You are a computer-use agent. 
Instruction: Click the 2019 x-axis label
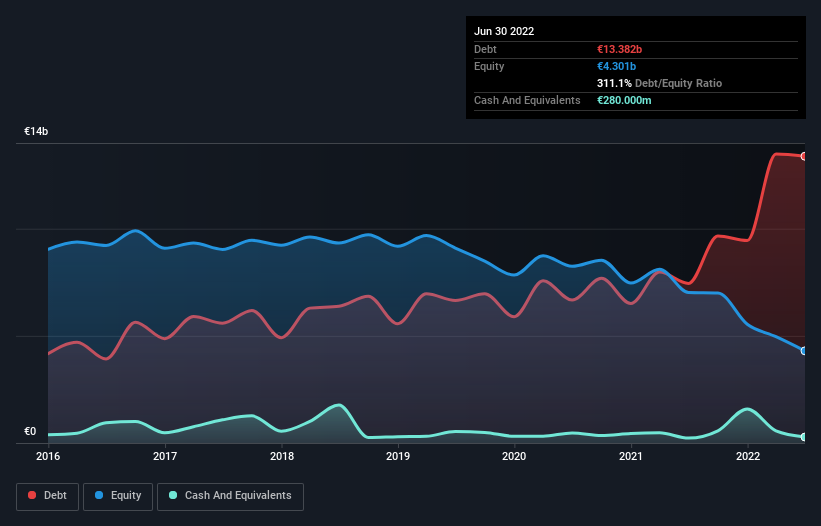pyautogui.click(x=398, y=456)
